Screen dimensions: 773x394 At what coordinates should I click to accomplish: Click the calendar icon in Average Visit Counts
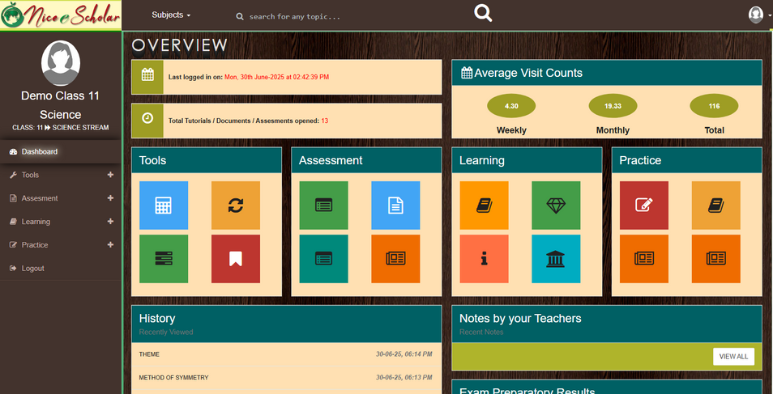(x=466, y=73)
